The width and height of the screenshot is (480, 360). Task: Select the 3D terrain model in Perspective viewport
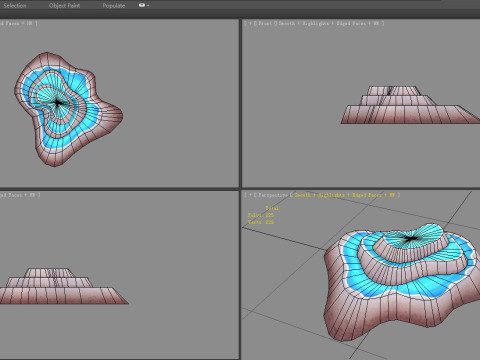(402, 282)
